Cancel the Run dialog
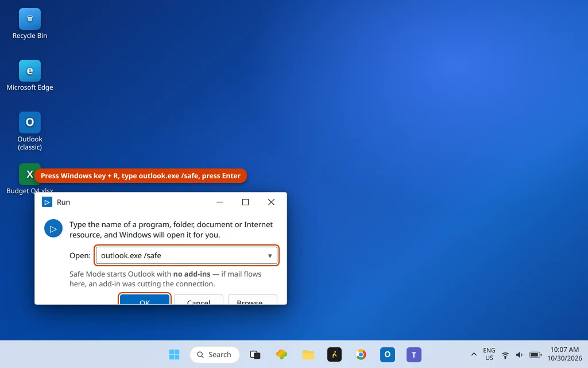The width and height of the screenshot is (588, 368). coord(198,299)
